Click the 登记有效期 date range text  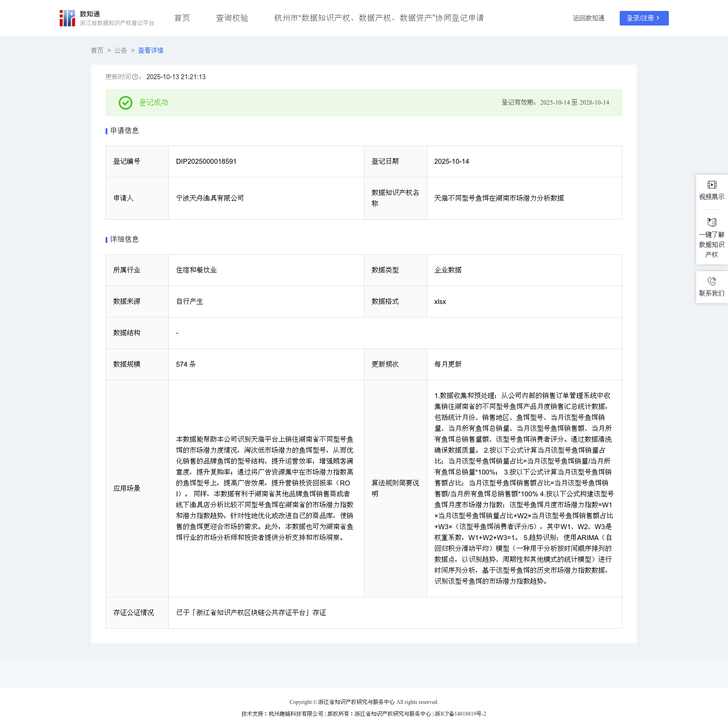point(555,103)
